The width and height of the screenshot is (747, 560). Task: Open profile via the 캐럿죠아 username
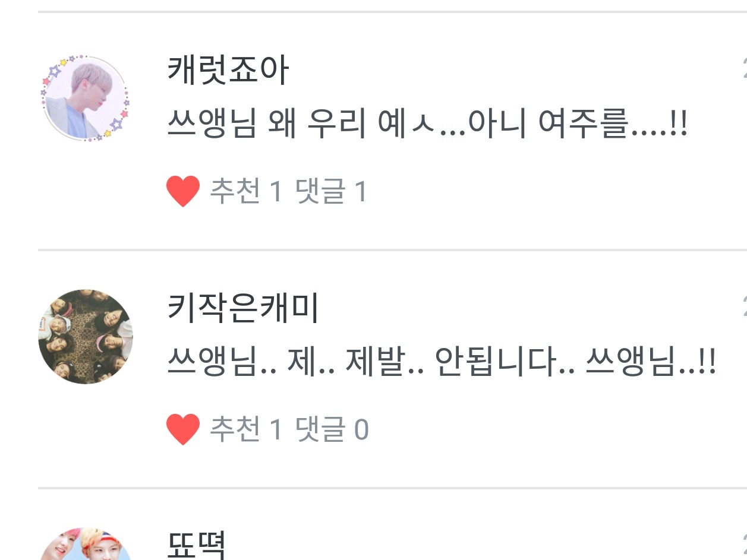click(228, 71)
